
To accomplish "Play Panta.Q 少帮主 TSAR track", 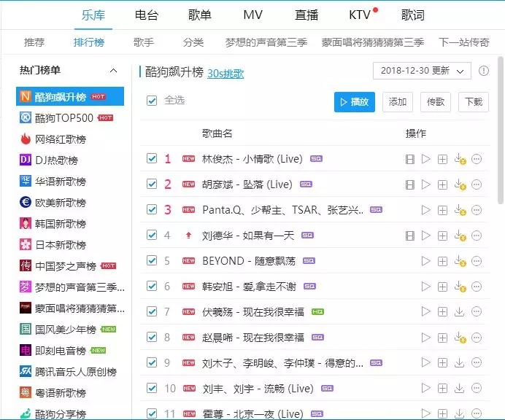I will [x=426, y=210].
